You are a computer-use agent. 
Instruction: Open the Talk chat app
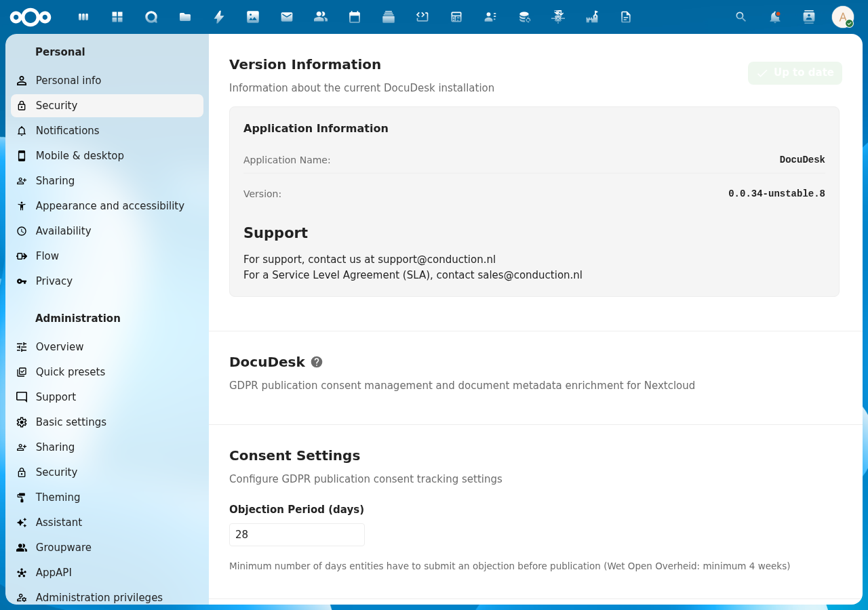coord(151,17)
